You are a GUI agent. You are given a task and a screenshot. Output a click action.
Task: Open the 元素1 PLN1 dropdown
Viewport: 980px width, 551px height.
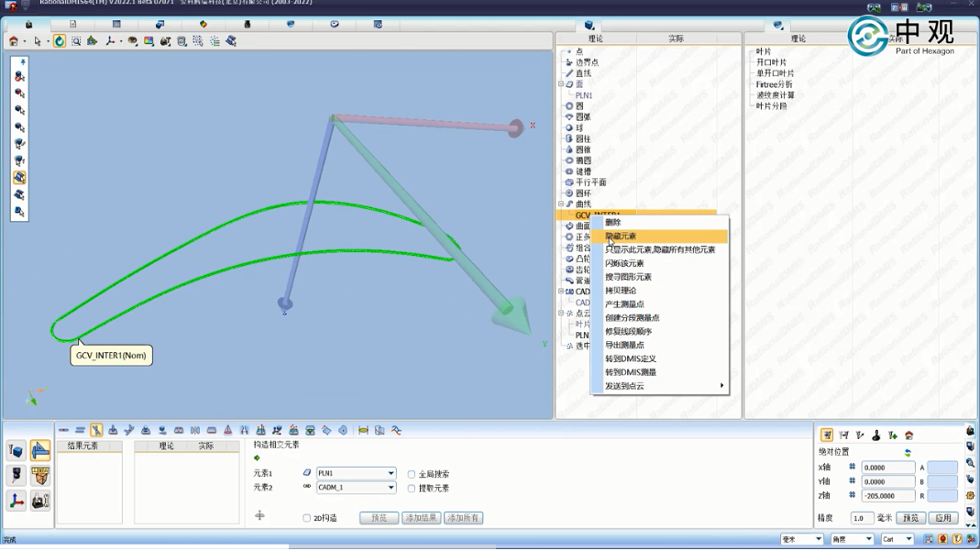[391, 474]
